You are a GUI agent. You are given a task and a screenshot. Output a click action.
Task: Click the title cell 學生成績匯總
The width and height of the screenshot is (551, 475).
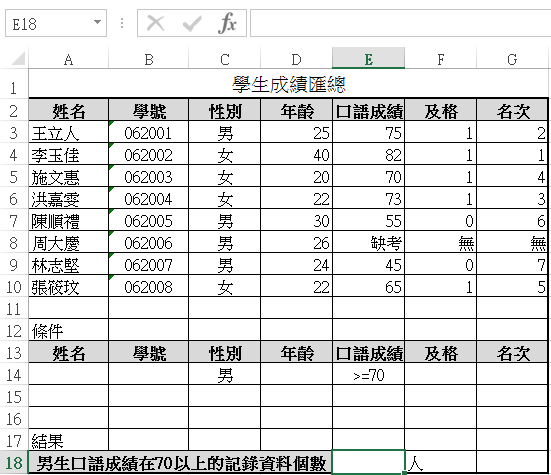pyautogui.click(x=288, y=84)
